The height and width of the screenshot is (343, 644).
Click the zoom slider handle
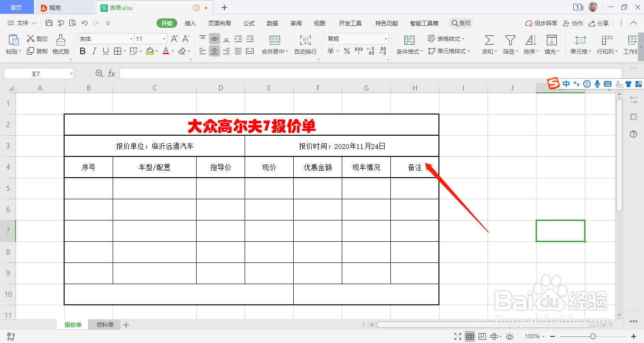click(593, 336)
